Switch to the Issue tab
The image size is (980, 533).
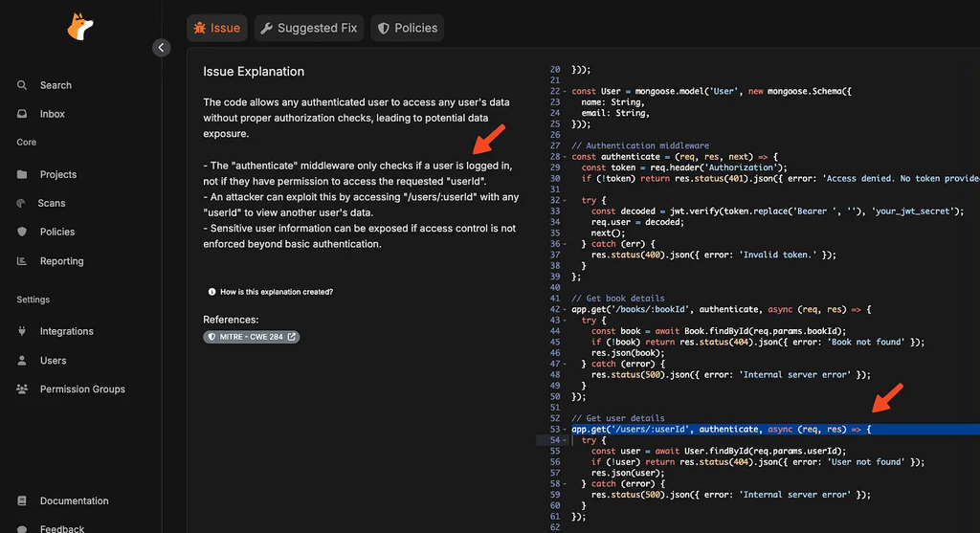pyautogui.click(x=217, y=28)
